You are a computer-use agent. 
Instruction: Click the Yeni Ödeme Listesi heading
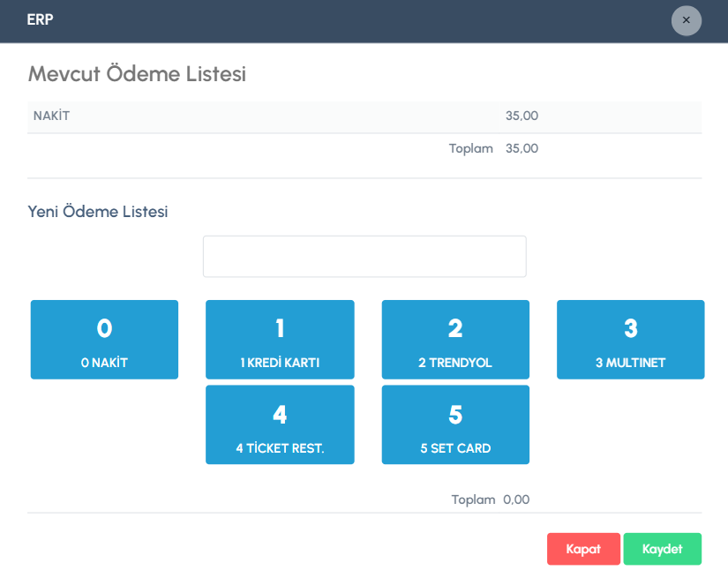(x=98, y=212)
